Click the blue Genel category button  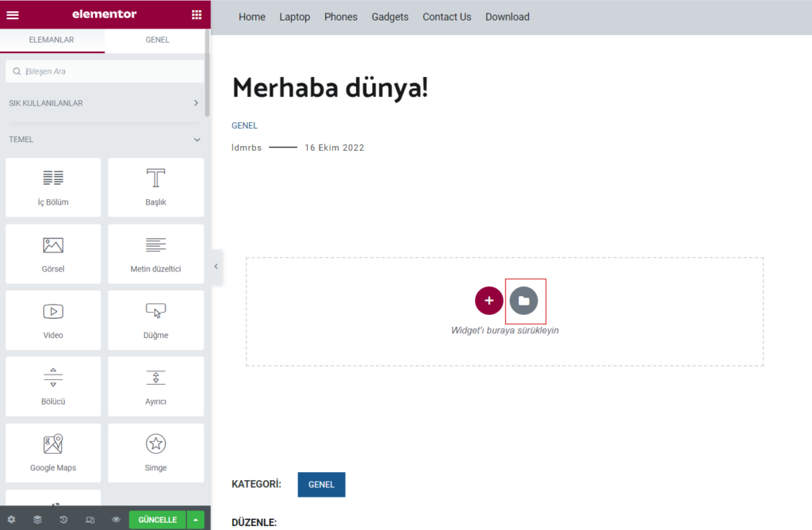point(321,485)
